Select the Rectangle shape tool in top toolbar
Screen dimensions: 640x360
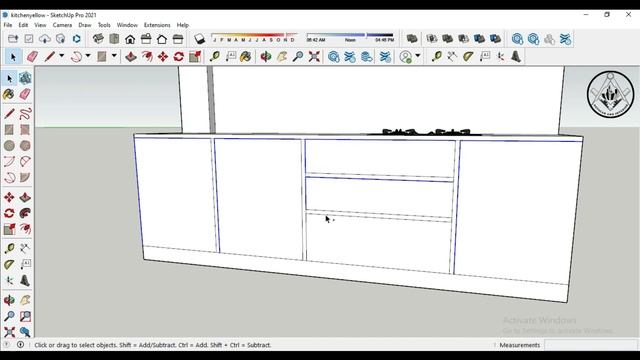[102, 56]
